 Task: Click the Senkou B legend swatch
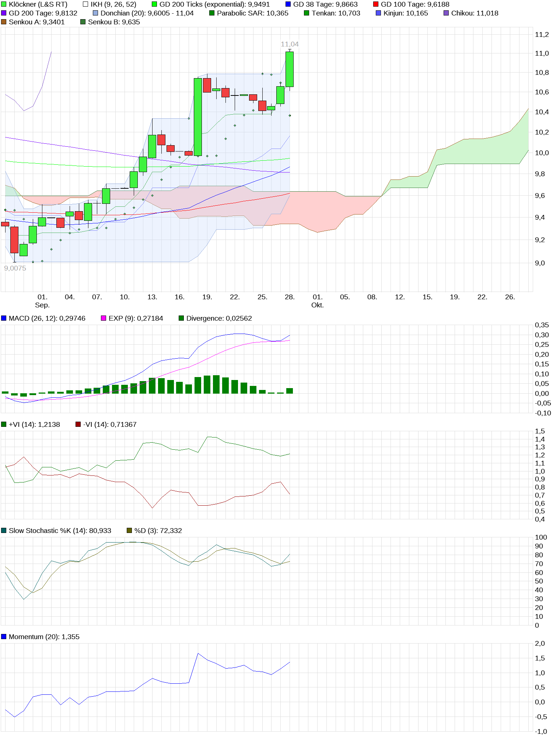[83, 22]
